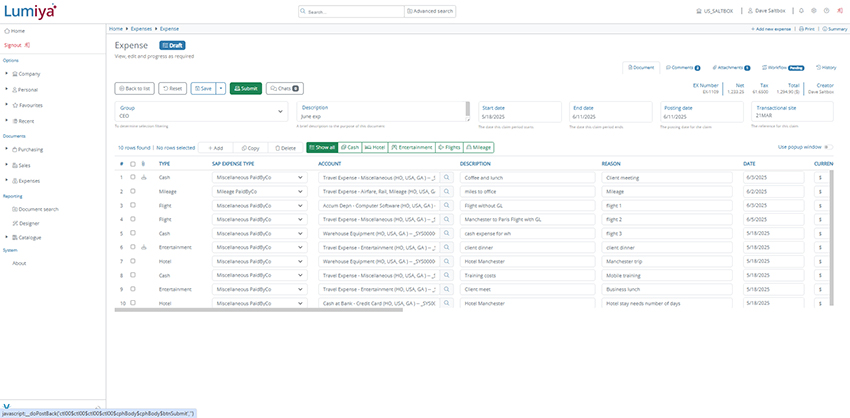Viewport: 850px width, 418px height.
Task: Click account lookup icon for row 7
Action: pyautogui.click(x=447, y=261)
